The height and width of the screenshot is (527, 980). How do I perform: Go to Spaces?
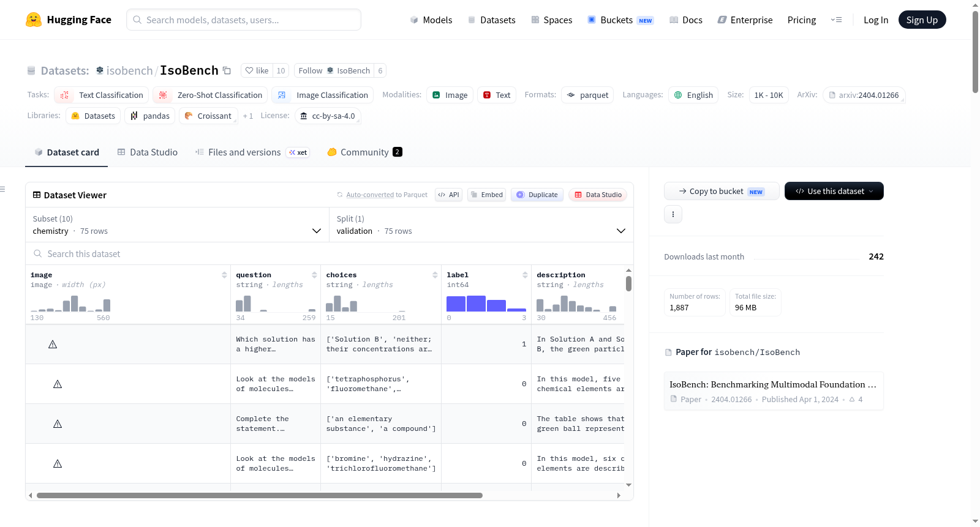[x=552, y=20]
